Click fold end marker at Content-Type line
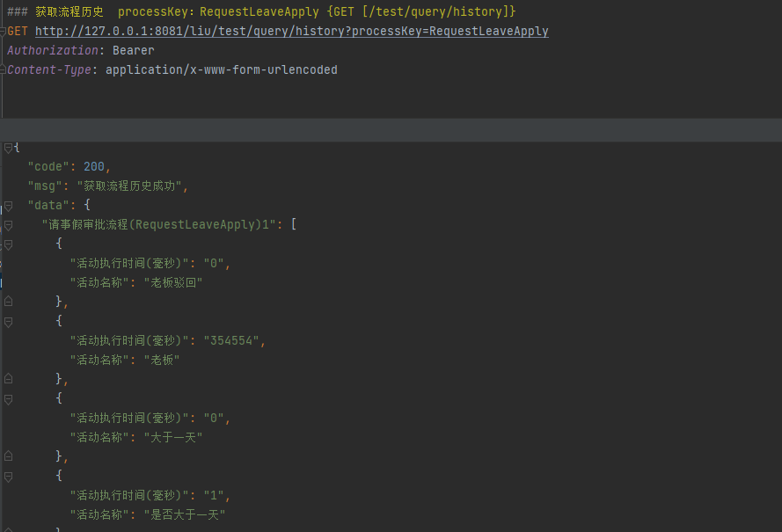Image resolution: width=782 pixels, height=532 pixels. click(x=3, y=70)
